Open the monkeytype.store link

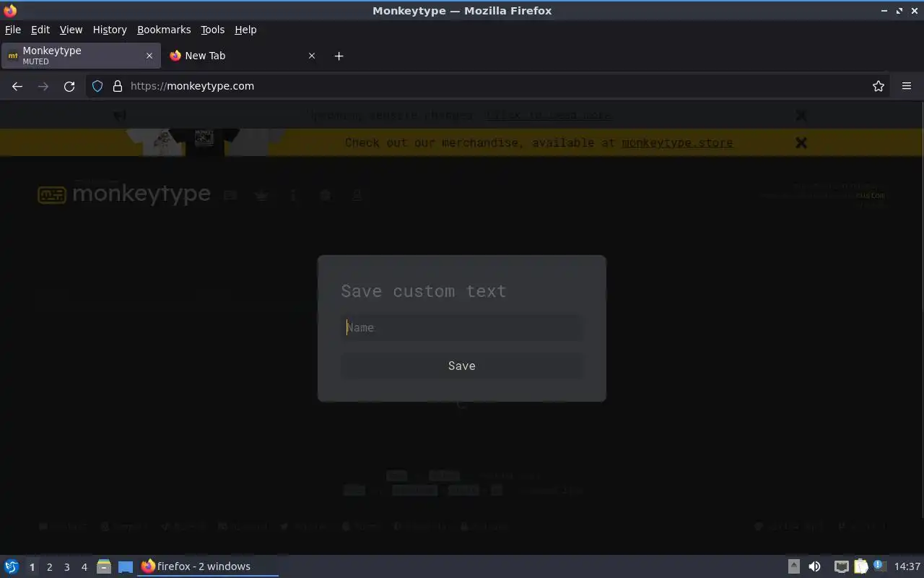tap(677, 142)
